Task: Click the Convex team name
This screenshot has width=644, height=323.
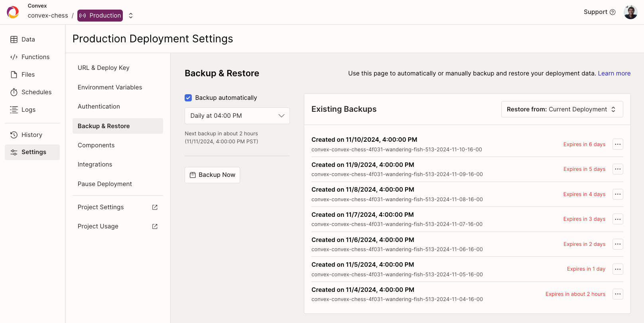Action: coord(37,6)
